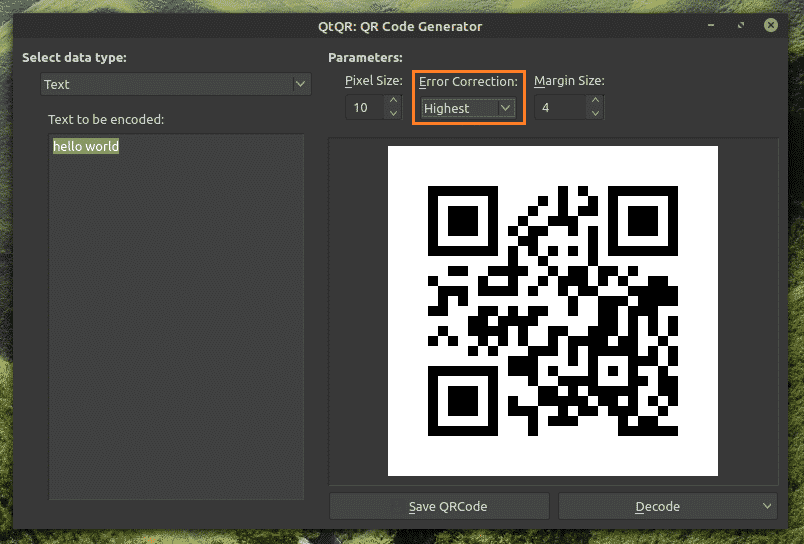Click the 'Error Correction:' label
Screen dimensions: 804x544
point(468,80)
